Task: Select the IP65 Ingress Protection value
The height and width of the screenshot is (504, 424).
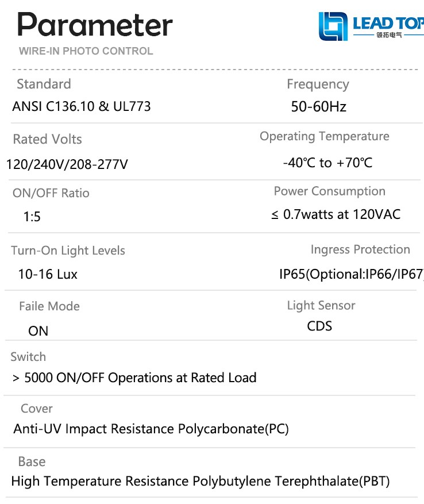Action: pyautogui.click(x=352, y=274)
